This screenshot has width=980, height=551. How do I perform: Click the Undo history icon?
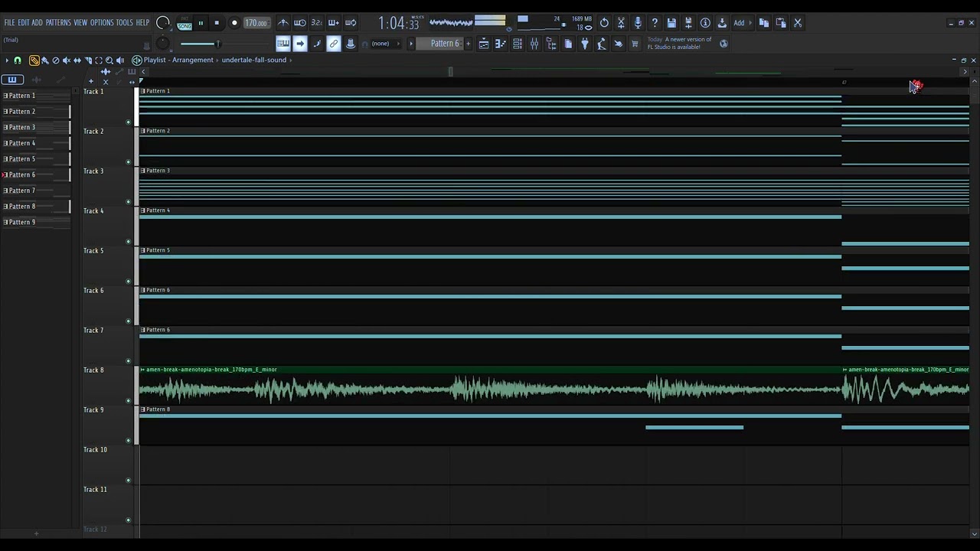pos(604,23)
